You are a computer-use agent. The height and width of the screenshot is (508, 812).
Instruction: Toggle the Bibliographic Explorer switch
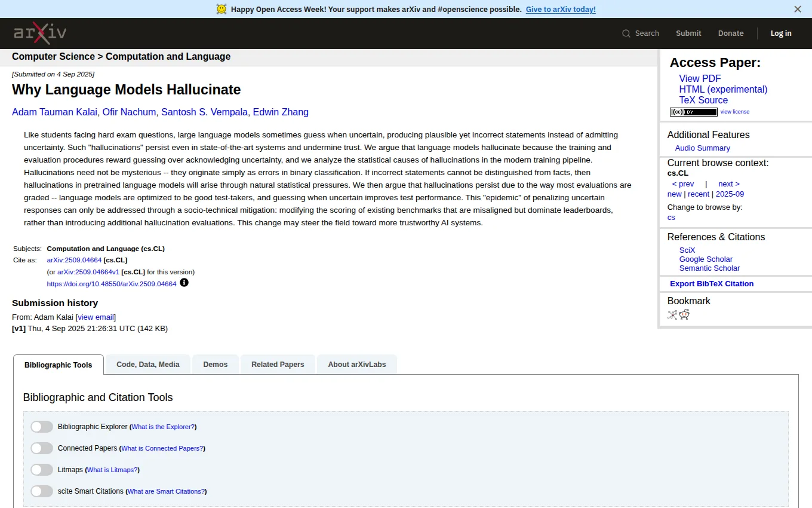pos(42,427)
